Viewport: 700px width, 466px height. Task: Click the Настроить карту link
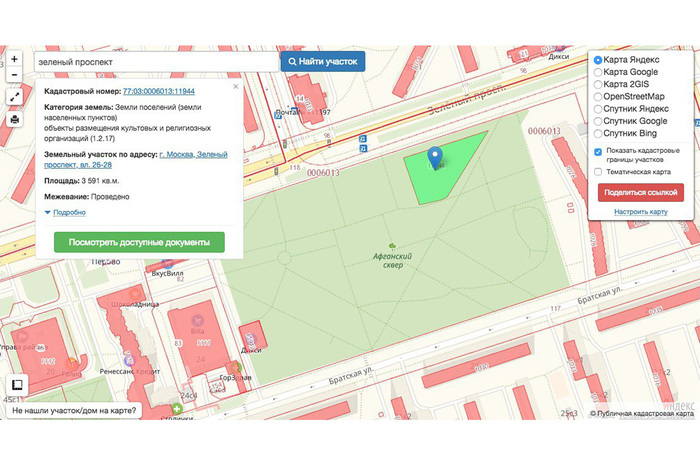pyautogui.click(x=641, y=212)
